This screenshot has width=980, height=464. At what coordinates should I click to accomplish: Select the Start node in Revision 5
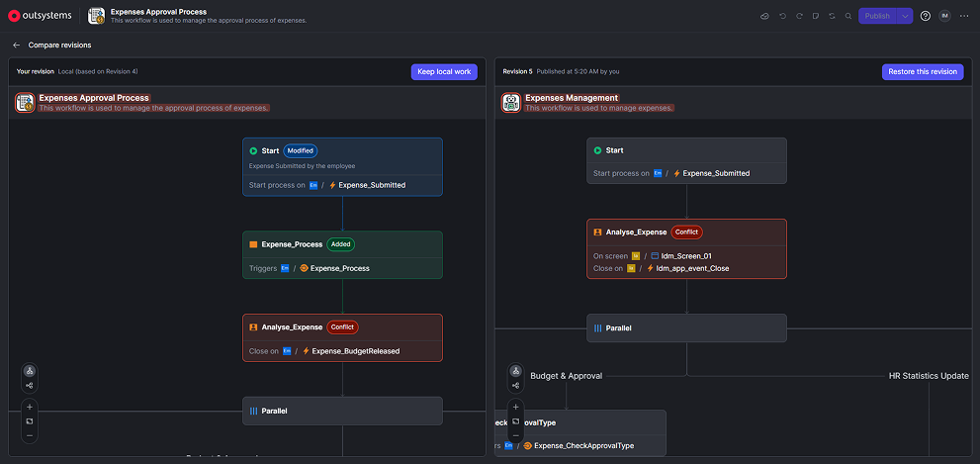(x=686, y=160)
